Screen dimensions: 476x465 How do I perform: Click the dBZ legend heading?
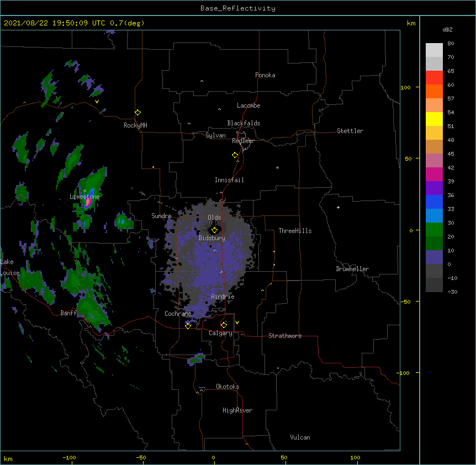coord(447,30)
